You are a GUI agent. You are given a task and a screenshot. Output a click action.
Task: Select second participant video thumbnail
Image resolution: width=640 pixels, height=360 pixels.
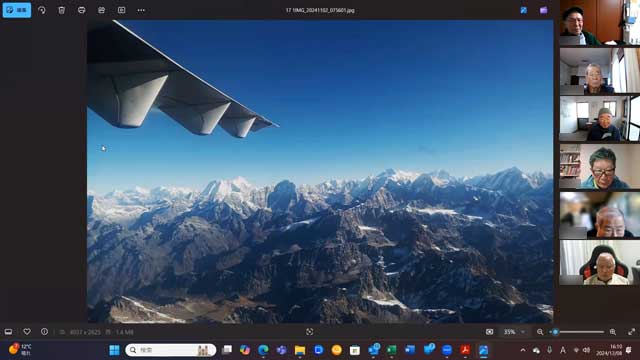pyautogui.click(x=600, y=70)
